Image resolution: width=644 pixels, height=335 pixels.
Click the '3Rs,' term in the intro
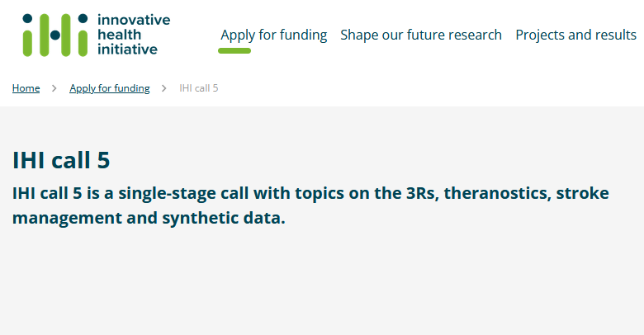pos(423,193)
